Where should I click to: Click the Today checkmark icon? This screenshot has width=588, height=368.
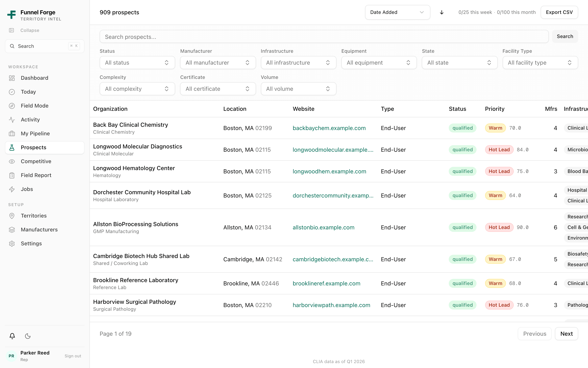12,92
